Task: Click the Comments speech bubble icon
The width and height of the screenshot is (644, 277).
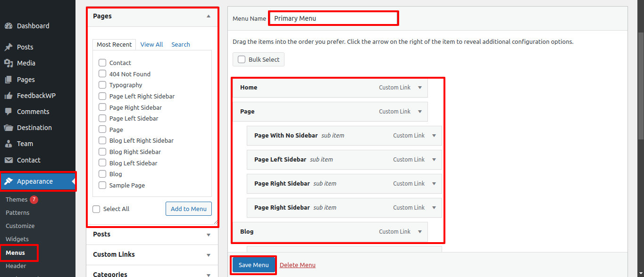Action: 8,112
